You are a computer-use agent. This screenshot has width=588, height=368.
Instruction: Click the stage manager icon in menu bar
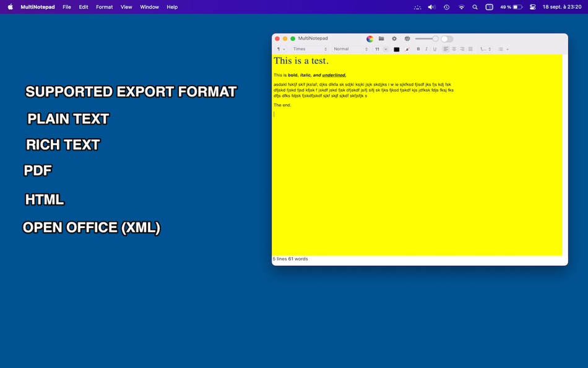tap(489, 7)
